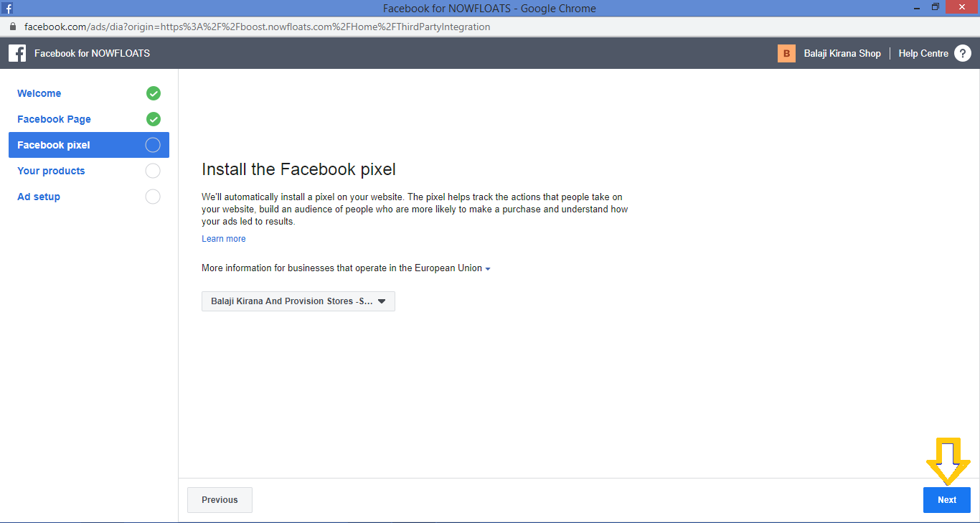Image resolution: width=980 pixels, height=523 pixels.
Task: Click the URL in the address bar
Action: pos(257,27)
